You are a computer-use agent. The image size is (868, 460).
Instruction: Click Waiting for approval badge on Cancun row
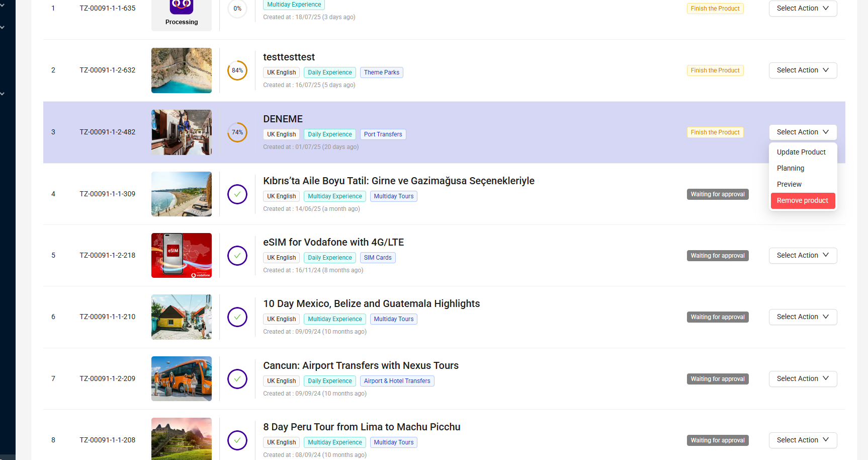(718, 379)
